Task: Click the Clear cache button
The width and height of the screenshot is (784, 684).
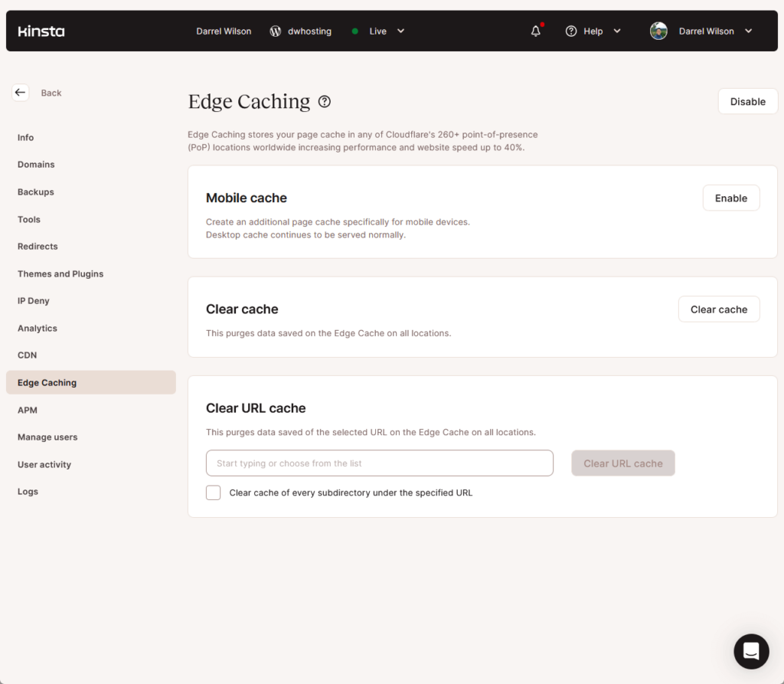Action: [719, 309]
